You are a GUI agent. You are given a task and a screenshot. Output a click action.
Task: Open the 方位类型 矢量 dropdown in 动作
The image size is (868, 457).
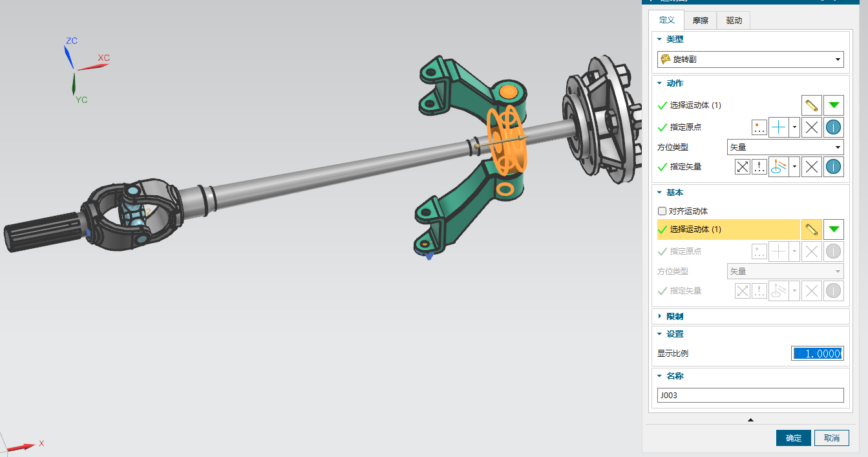[x=785, y=147]
